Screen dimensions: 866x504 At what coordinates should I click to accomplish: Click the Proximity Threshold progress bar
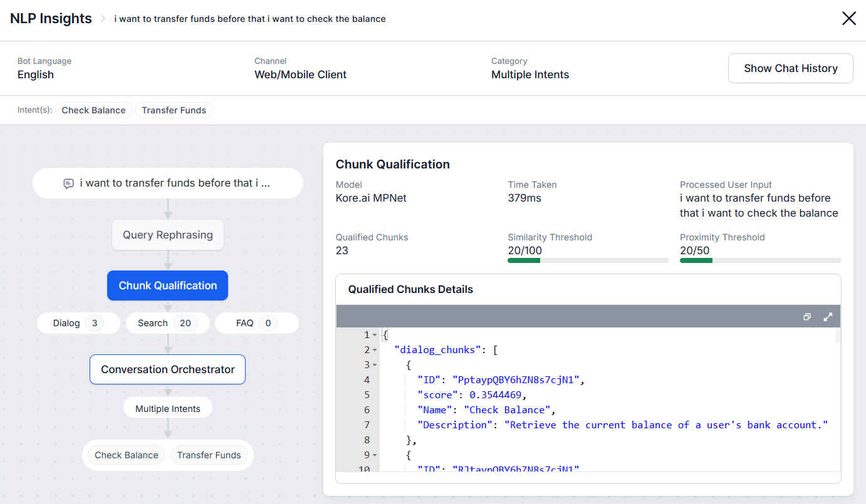click(x=760, y=260)
